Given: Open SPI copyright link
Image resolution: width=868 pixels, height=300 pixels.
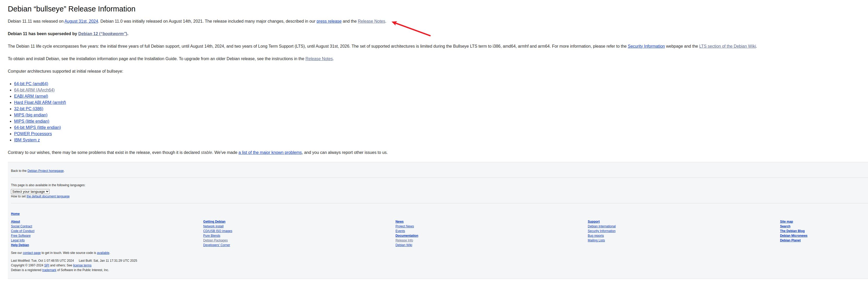Looking at the screenshot, I should click(x=46, y=265).
